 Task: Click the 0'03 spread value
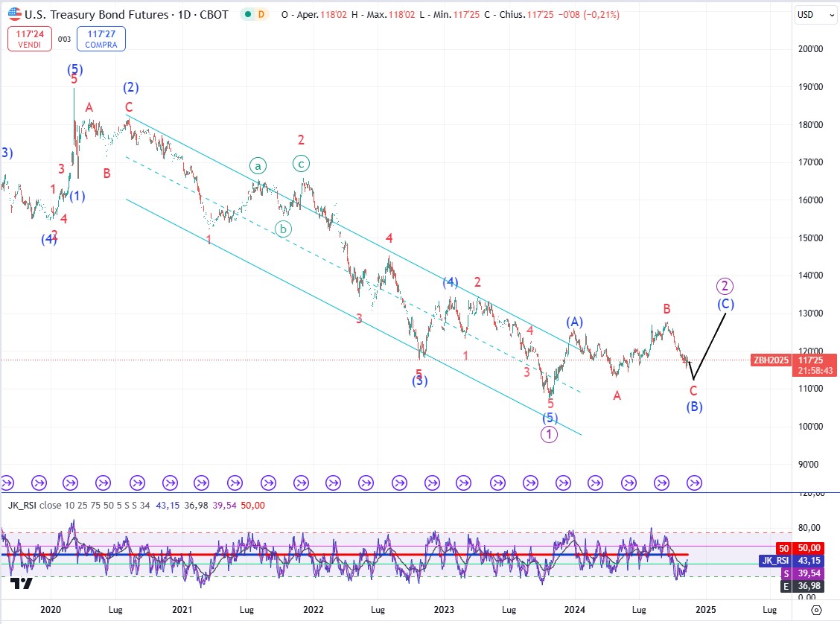(64, 39)
